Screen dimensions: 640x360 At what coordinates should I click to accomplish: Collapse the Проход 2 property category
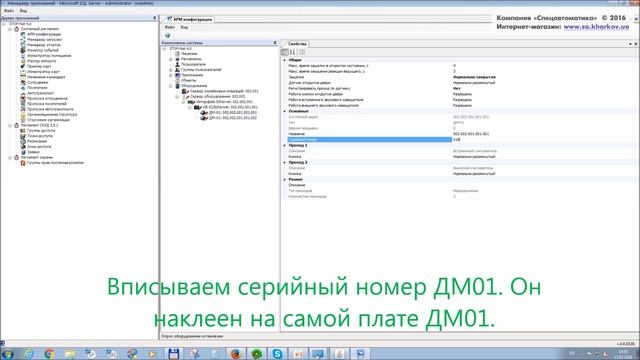[x=284, y=162]
